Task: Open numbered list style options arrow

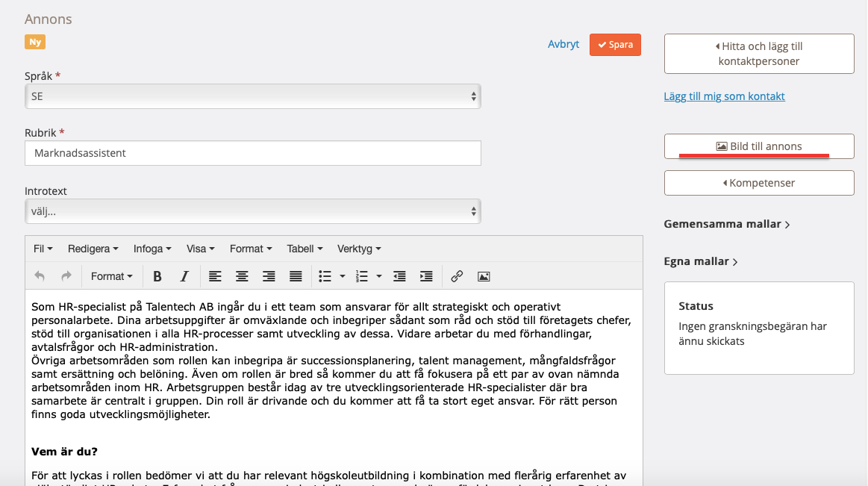Action: tap(378, 276)
